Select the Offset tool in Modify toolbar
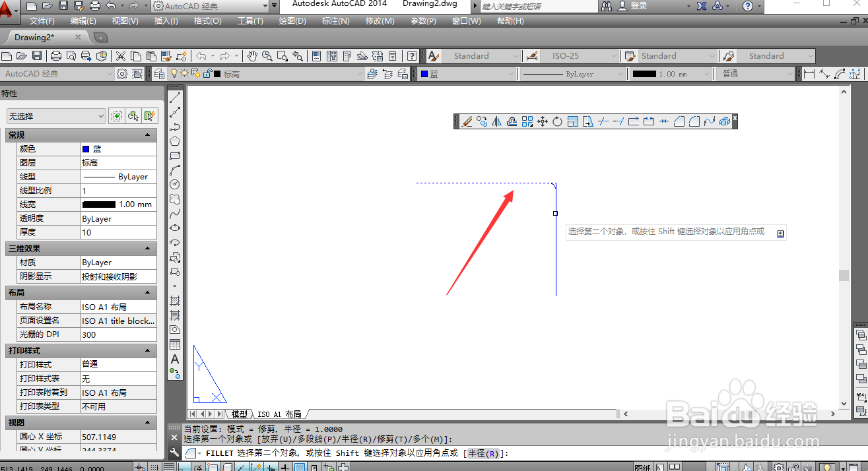 512,121
